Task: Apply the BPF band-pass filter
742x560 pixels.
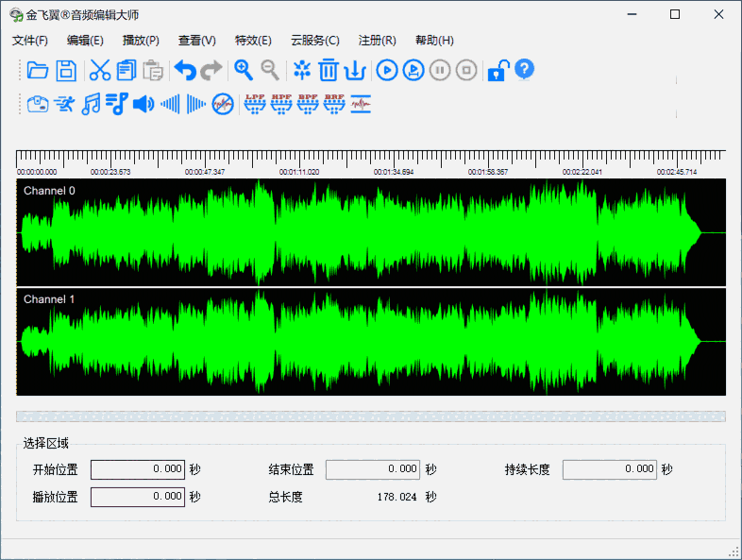Action: [x=308, y=104]
